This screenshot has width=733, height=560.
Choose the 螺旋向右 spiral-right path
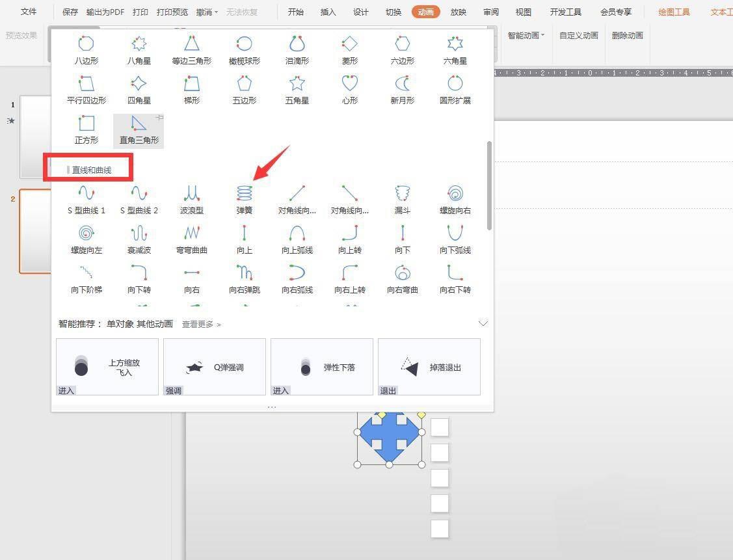[x=455, y=195]
